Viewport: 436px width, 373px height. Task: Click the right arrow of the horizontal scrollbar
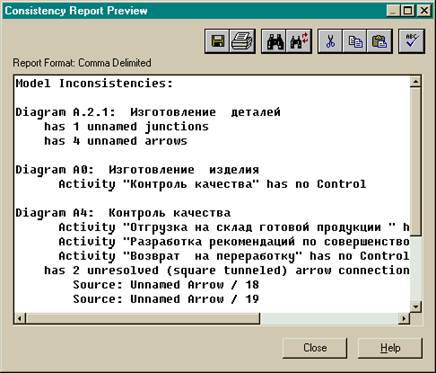[x=404, y=318]
